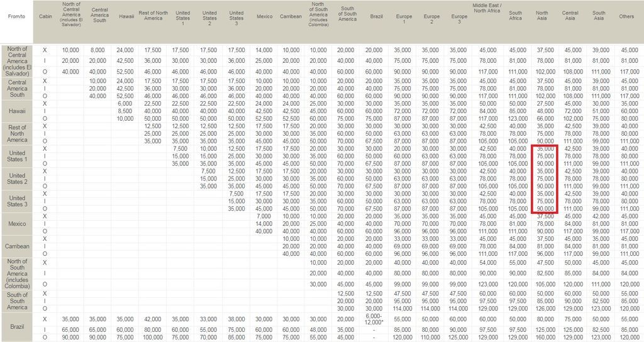
Task: Click the From/to header cell
Action: 16,16
